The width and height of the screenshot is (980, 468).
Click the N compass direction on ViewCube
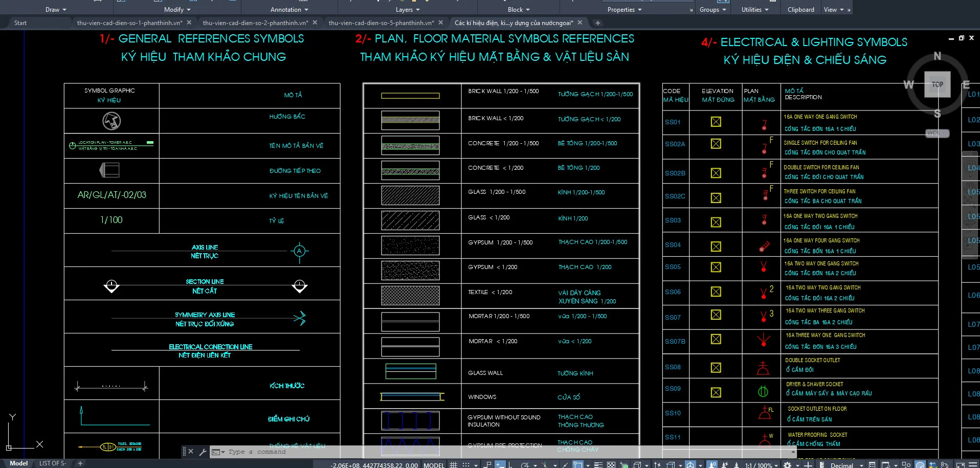pos(937,56)
